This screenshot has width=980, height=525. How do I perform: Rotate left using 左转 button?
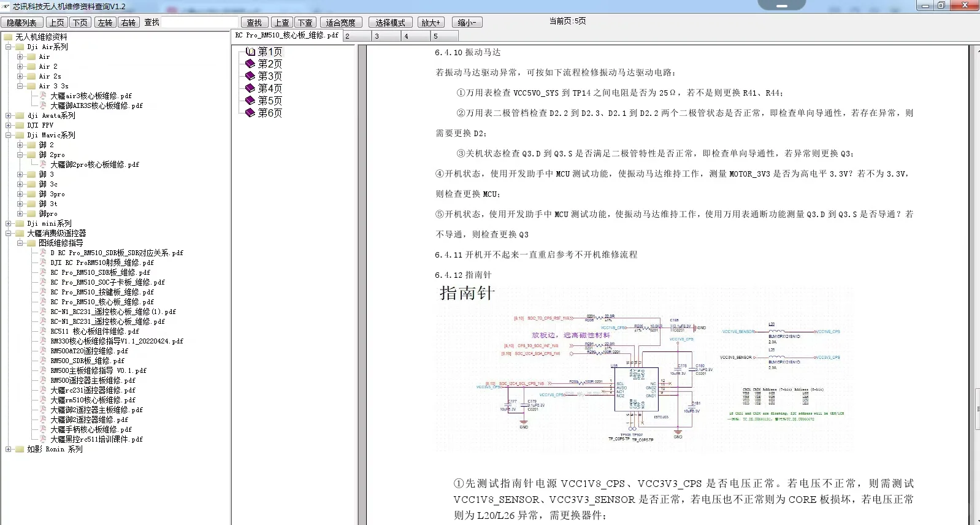pyautogui.click(x=105, y=23)
